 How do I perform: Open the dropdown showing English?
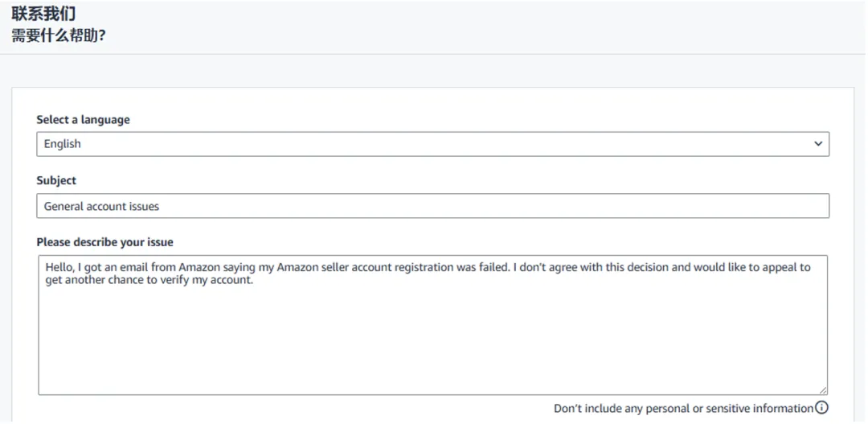pyautogui.click(x=432, y=144)
